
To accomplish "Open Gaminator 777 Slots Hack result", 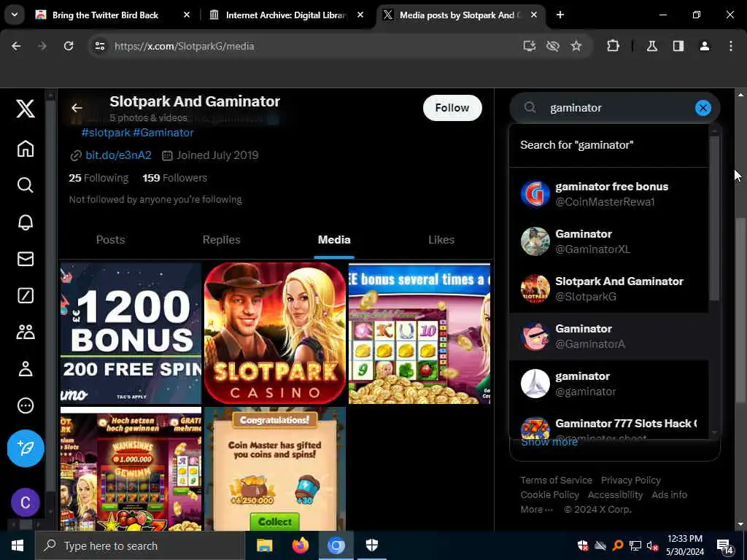I will point(609,424).
